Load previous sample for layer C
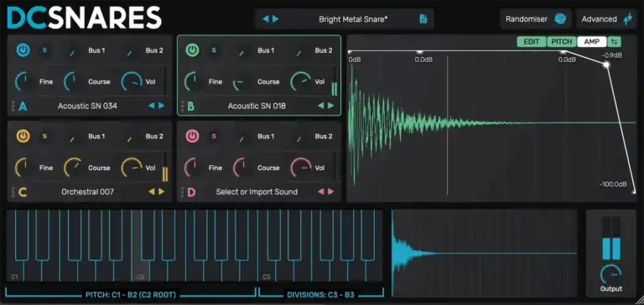The height and width of the screenshot is (305, 644). 152,192
